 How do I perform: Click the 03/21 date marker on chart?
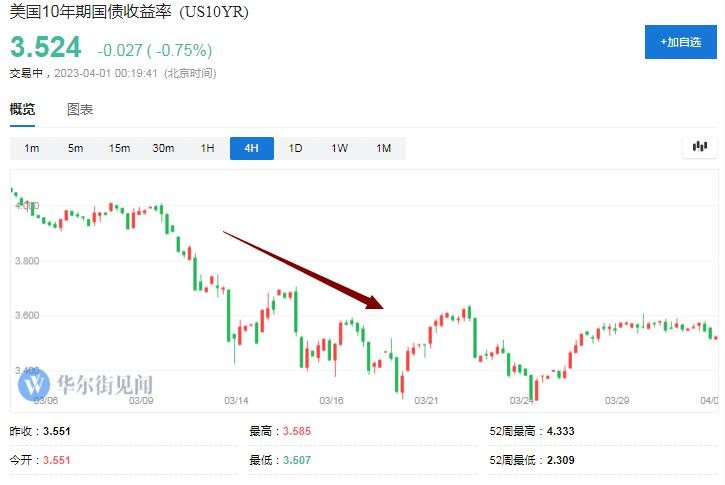pos(427,401)
